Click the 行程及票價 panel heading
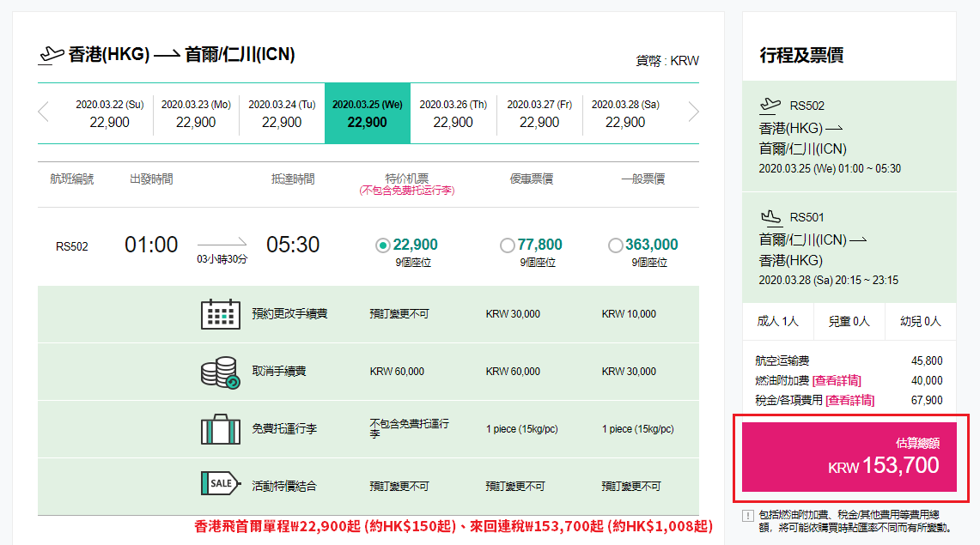 point(802,56)
